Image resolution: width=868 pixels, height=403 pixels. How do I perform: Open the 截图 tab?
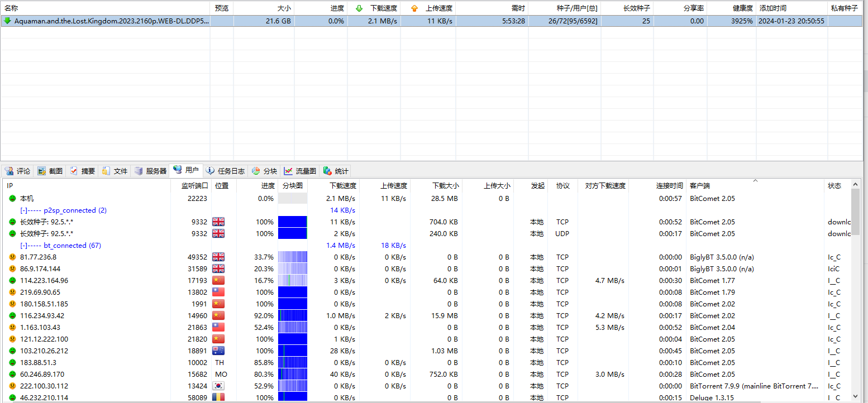[50, 171]
